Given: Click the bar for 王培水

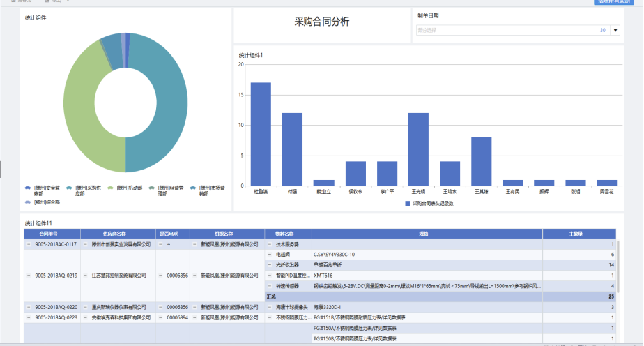Looking at the screenshot, I should pos(450,174).
